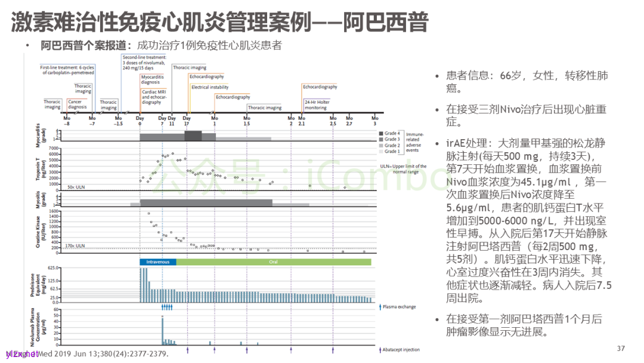Click the 24-Hr Holter monitoring label
The image size is (644, 363).
(x=316, y=104)
